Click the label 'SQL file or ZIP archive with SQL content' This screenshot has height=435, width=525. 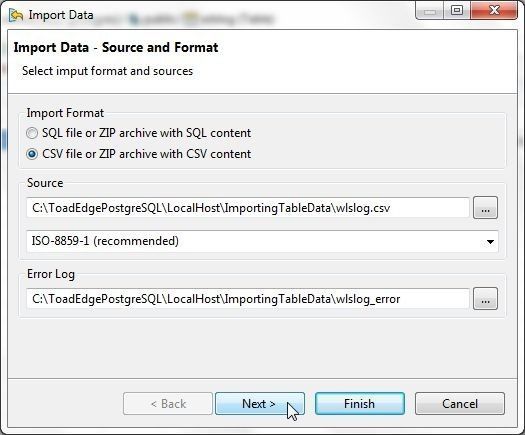pyautogui.click(x=146, y=133)
